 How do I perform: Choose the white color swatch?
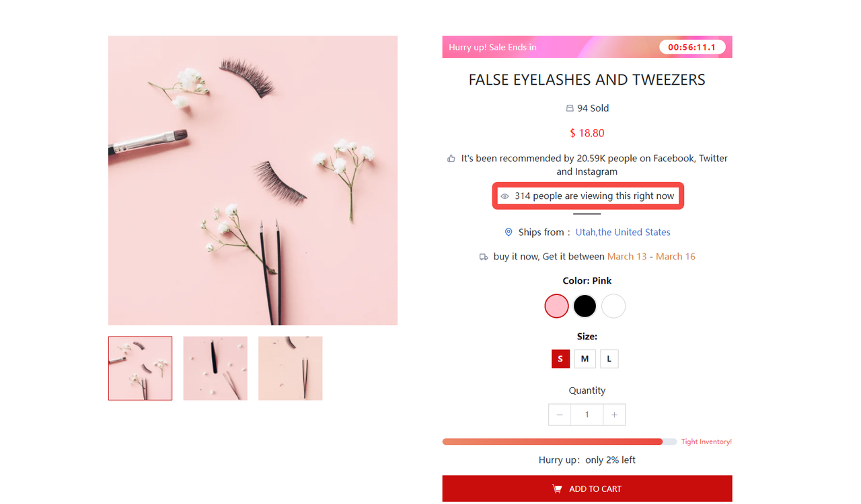pyautogui.click(x=613, y=306)
